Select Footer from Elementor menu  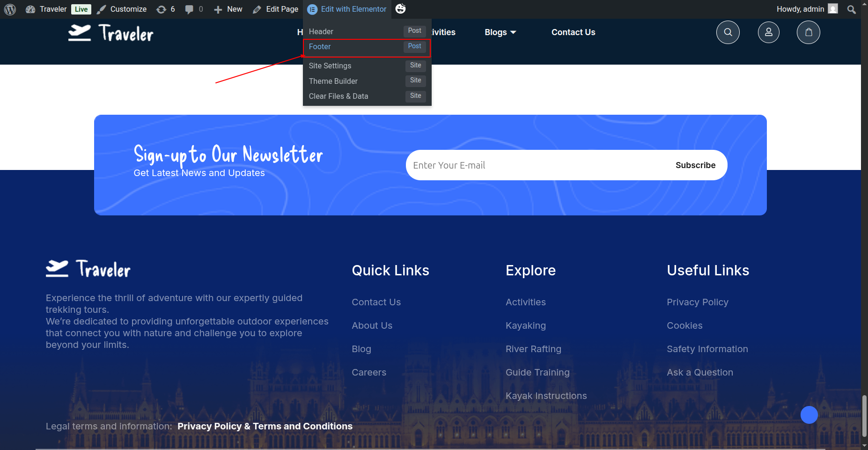(320, 47)
